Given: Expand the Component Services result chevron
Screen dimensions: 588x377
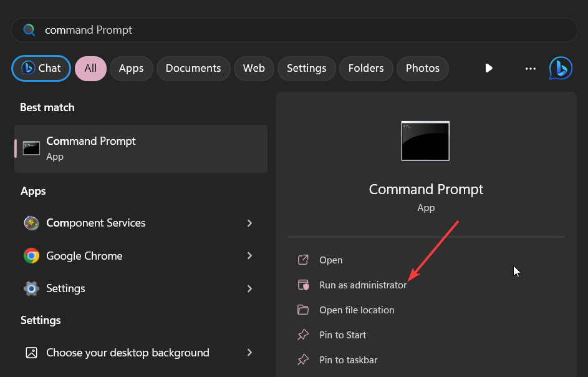Looking at the screenshot, I should (x=249, y=223).
